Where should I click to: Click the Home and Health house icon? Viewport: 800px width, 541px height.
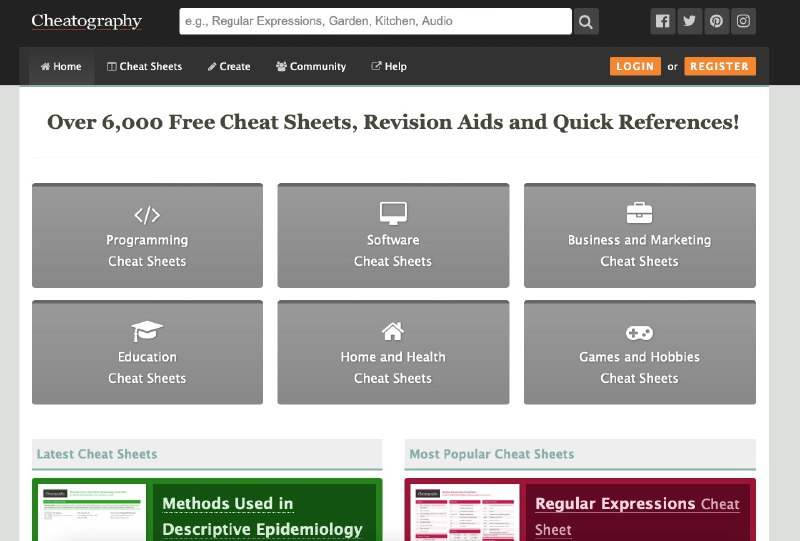(393, 331)
